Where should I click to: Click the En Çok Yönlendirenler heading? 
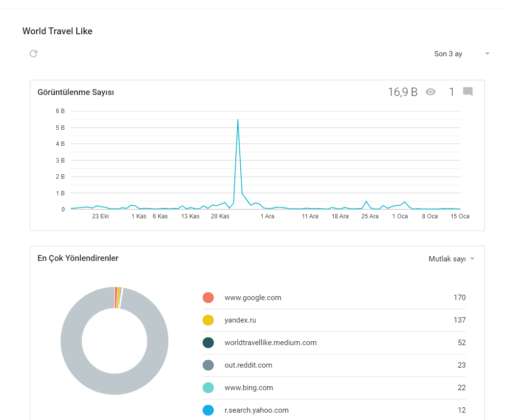point(78,258)
